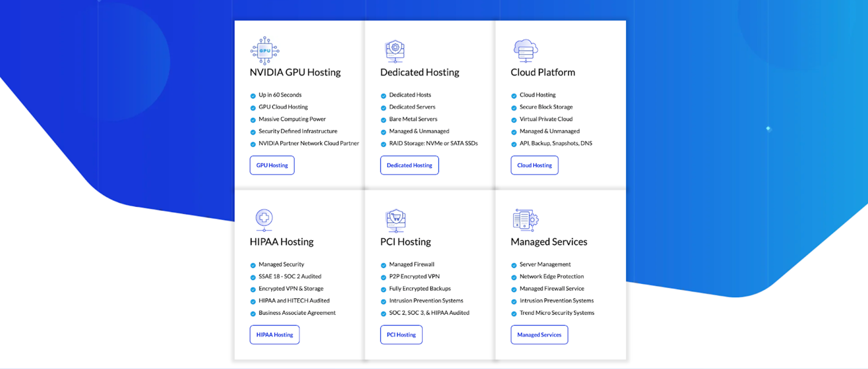The height and width of the screenshot is (369, 868).
Task: Click the Virtual Private Cloud list item
Action: (546, 119)
